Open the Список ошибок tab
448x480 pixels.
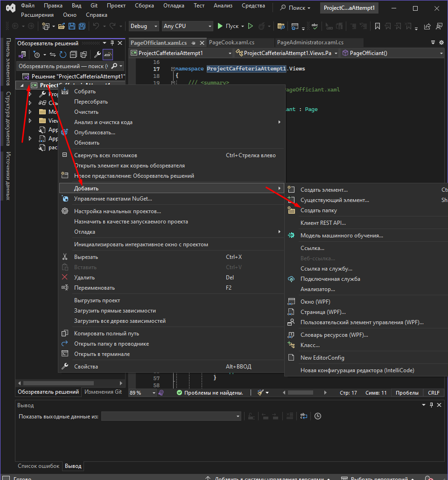(39, 466)
